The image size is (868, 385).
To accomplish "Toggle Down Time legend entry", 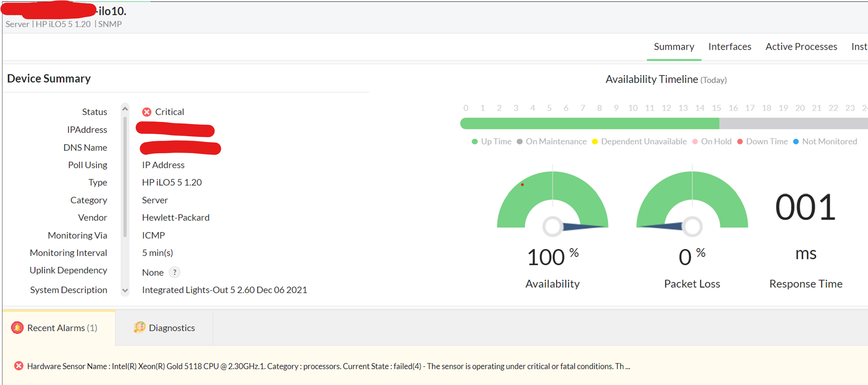I will pyautogui.click(x=766, y=142).
